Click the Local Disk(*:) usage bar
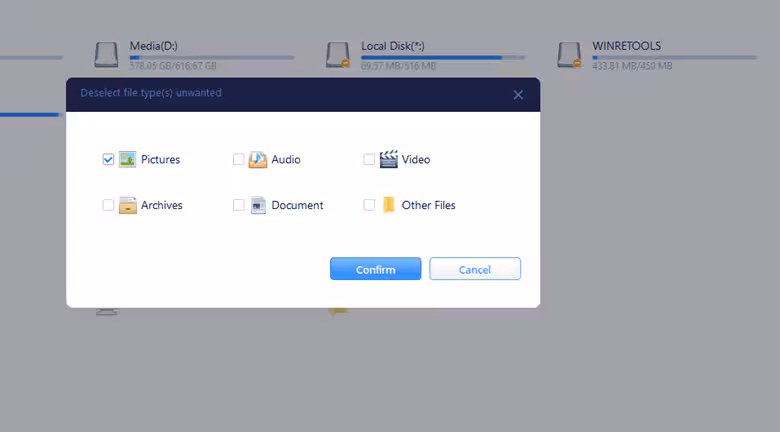The image size is (780, 432). (x=443, y=58)
